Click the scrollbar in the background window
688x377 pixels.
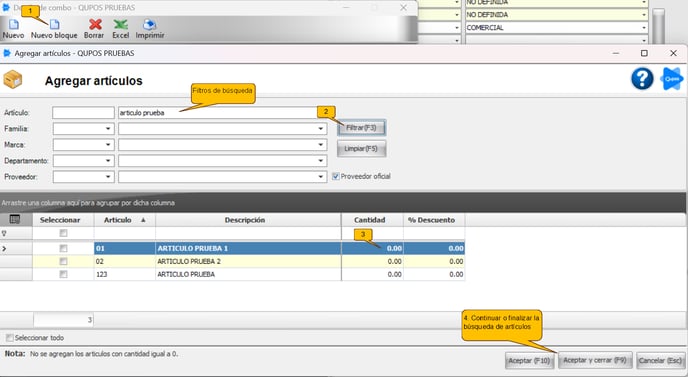[658, 25]
